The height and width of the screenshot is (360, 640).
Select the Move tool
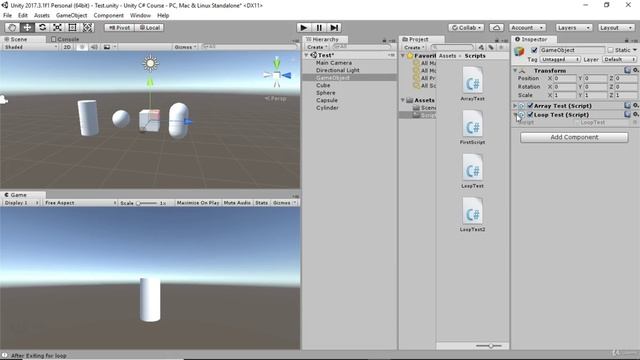(27, 27)
